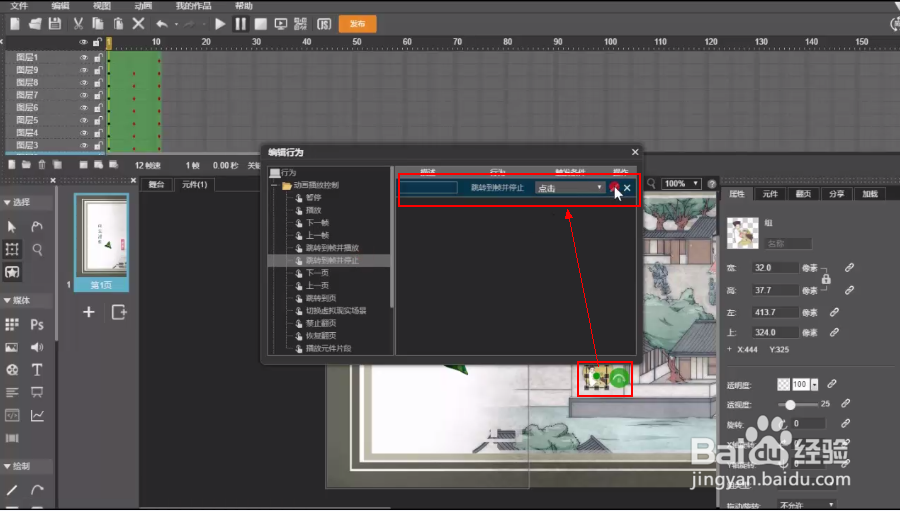The image size is (900, 511).
Task: Click the paste clipboard icon
Action: click(118, 24)
